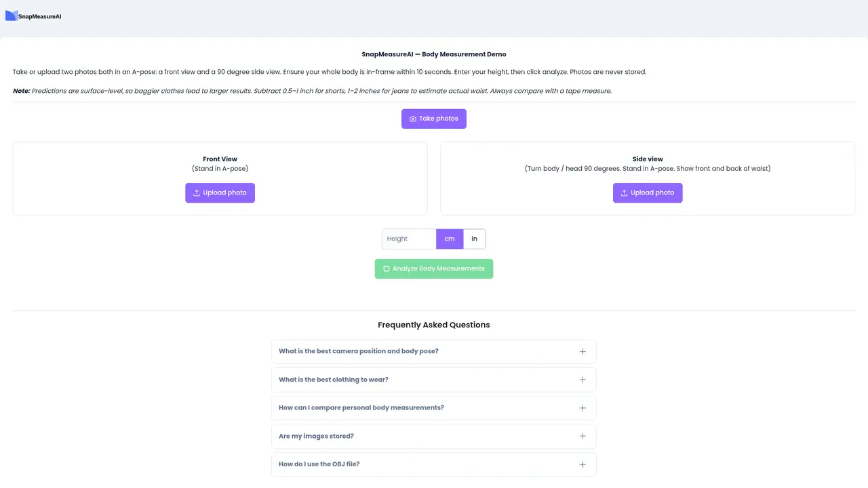Click the "Body Measurement Demo" page title

tap(434, 54)
